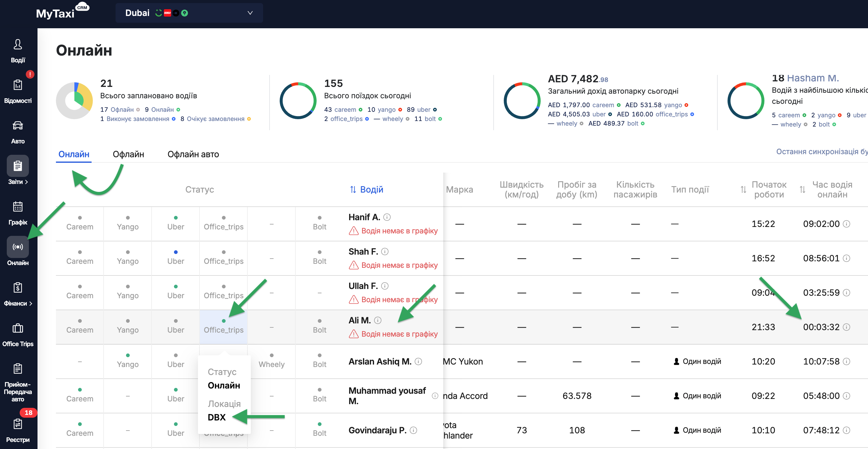
Task: Click the Статус column header
Action: click(199, 189)
